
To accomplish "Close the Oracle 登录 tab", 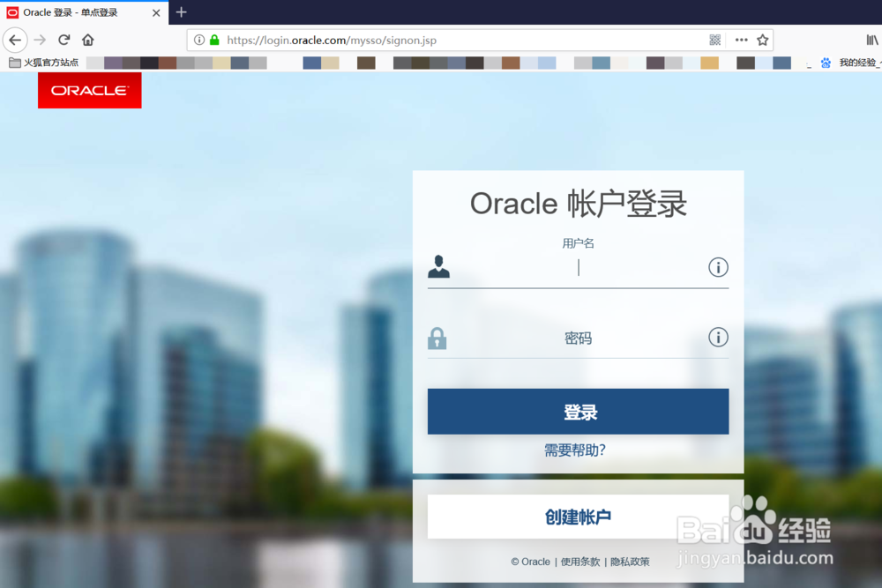I will pyautogui.click(x=156, y=12).
